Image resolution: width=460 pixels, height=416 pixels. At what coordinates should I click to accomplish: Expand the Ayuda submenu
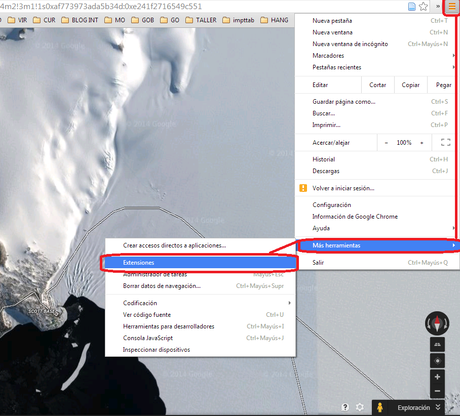point(375,228)
